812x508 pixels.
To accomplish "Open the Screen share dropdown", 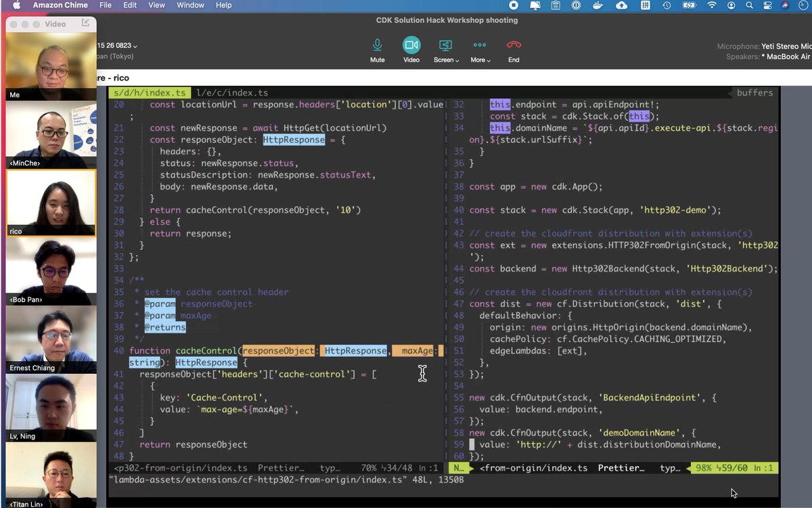I will point(446,50).
